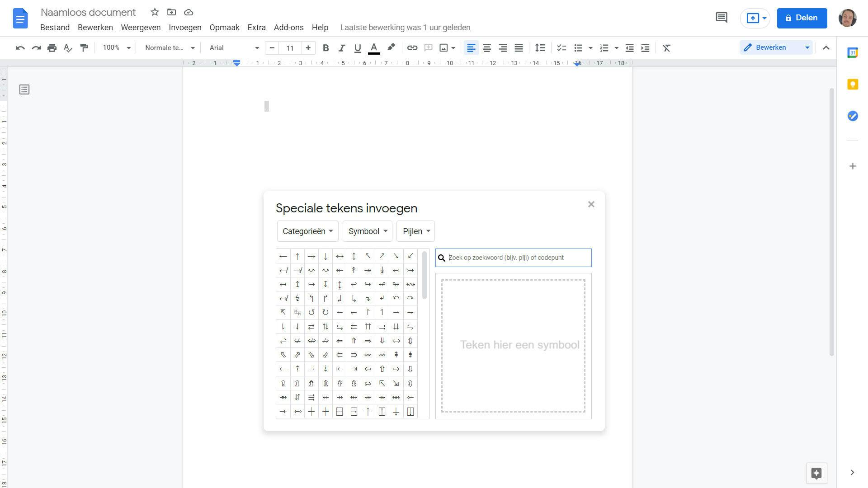Open the checklist formatting tool
Viewport: 868px width, 488px height.
(x=561, y=48)
